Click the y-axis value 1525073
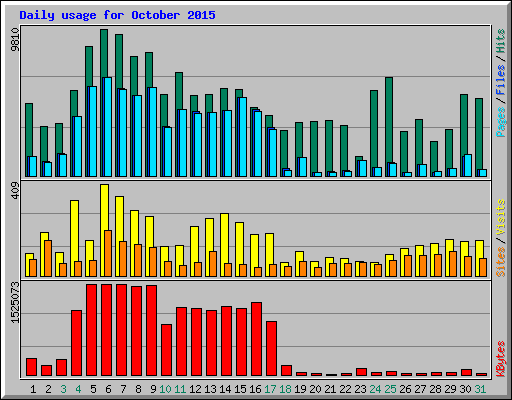This screenshot has height=400, width=512. [x=15, y=302]
